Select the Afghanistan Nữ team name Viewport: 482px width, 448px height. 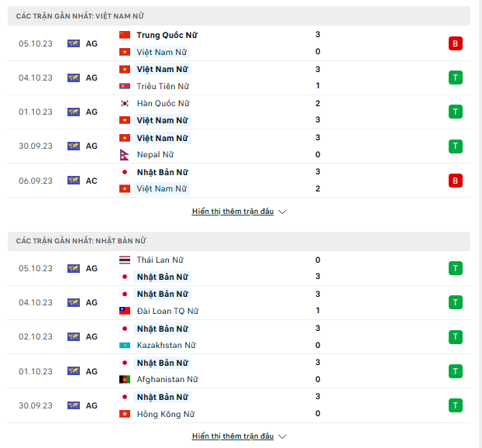[167, 379]
